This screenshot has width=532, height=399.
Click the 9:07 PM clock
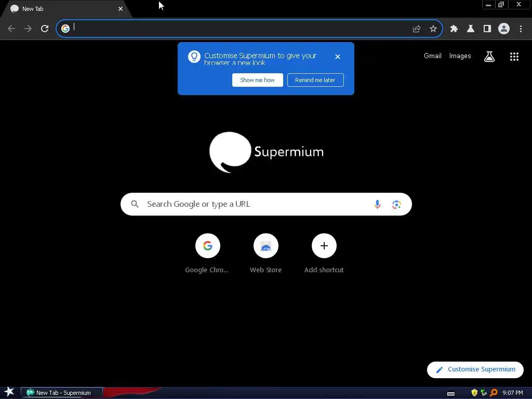coord(513,393)
